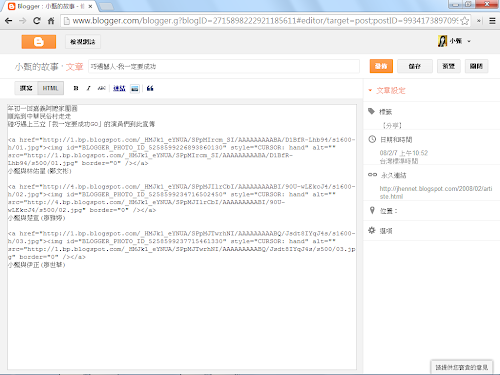500x375 pixels.
Task: Click the orange post settings heading
Action: point(391,90)
